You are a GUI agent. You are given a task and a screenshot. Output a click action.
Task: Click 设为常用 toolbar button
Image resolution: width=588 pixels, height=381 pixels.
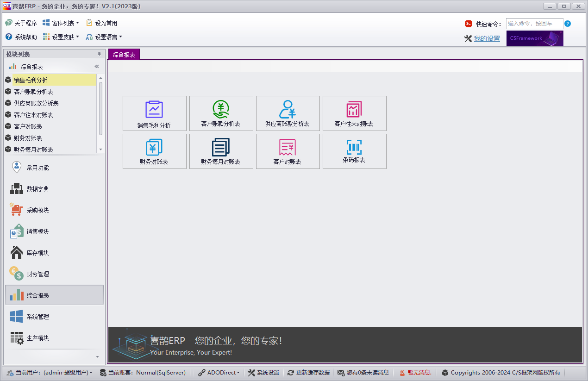pos(102,23)
